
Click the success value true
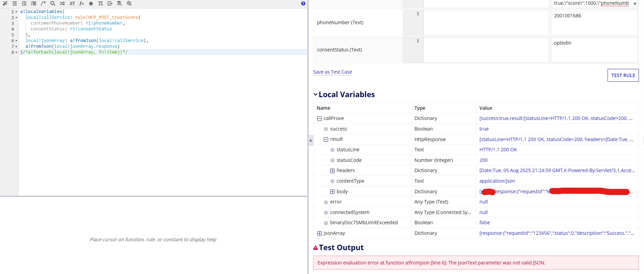click(x=484, y=129)
